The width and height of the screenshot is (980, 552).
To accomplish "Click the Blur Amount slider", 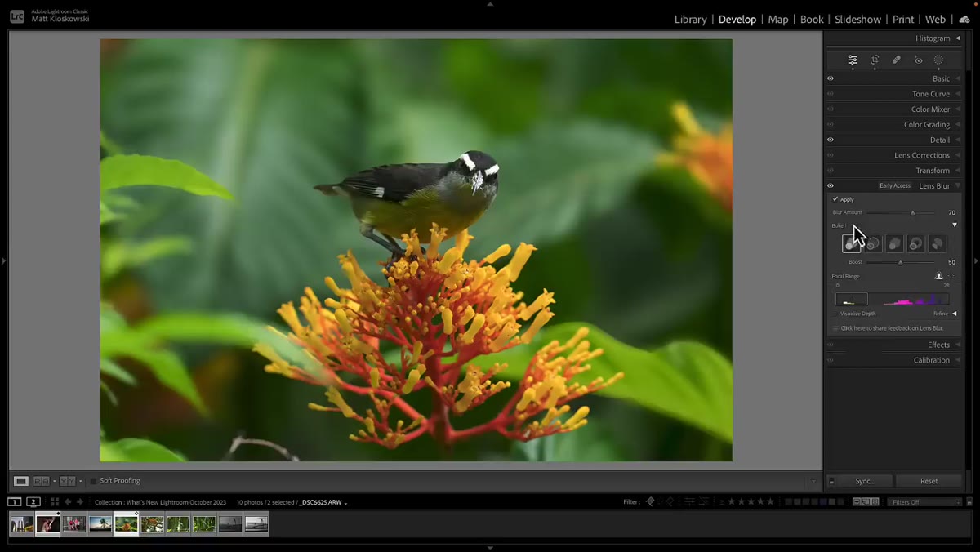I will coord(901,212).
